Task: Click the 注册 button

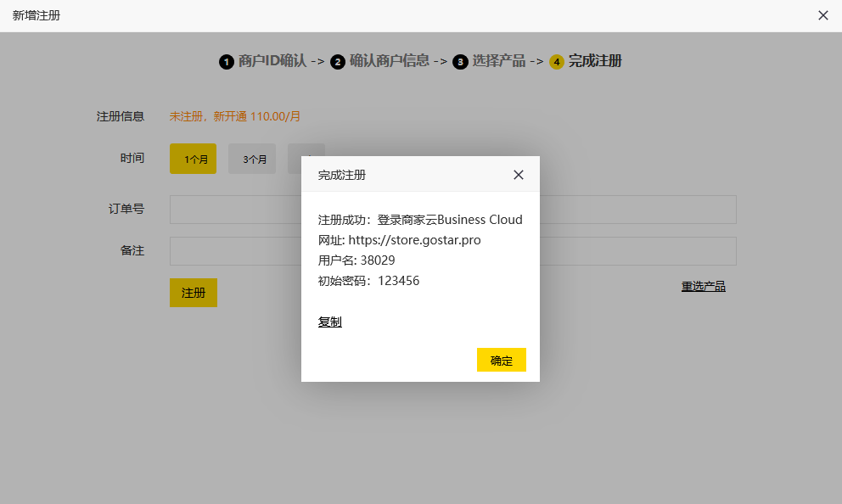Action: coord(194,293)
